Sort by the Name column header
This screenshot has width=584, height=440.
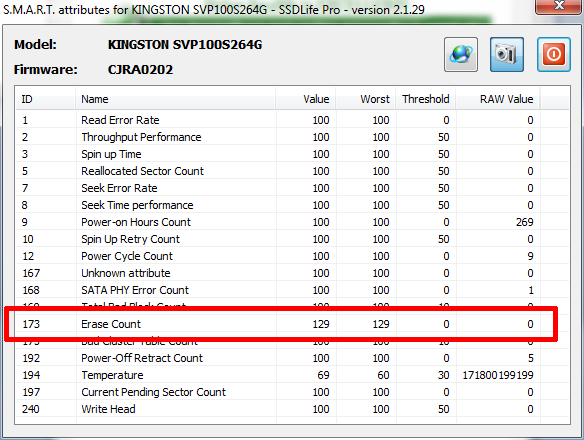coord(175,99)
